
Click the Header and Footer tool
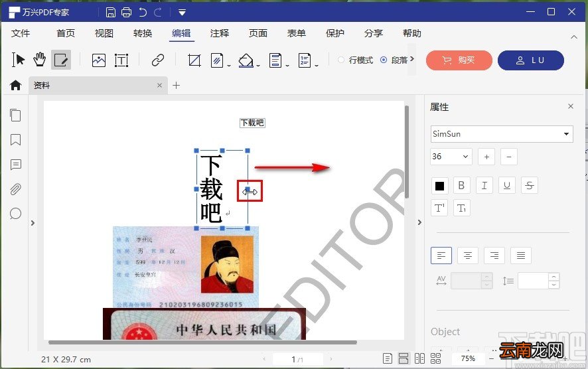pos(275,60)
